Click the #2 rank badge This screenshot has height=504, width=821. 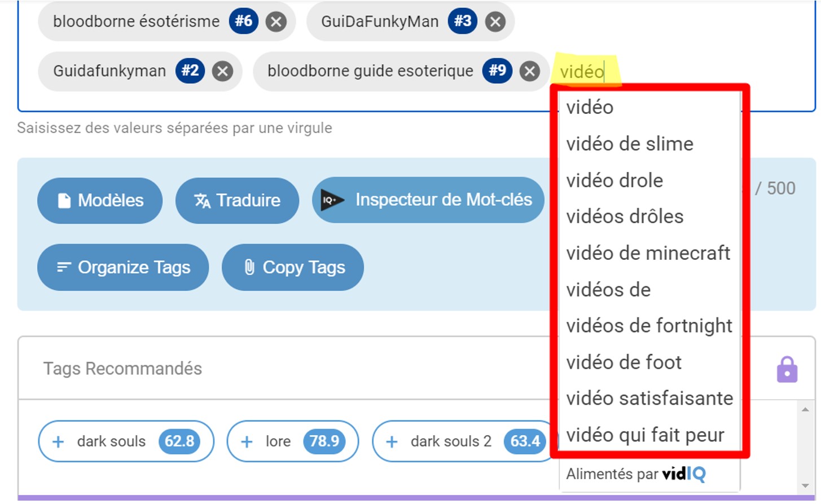[190, 71]
